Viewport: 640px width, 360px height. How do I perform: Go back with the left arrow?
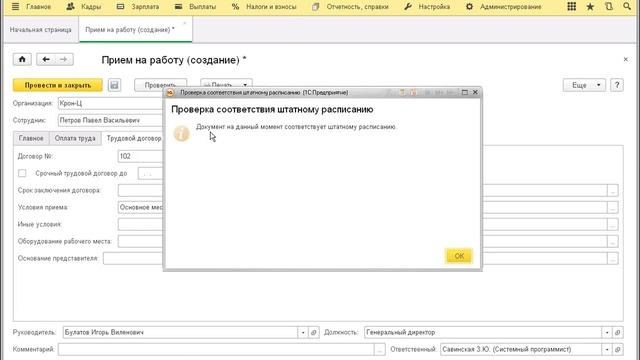[46, 60]
